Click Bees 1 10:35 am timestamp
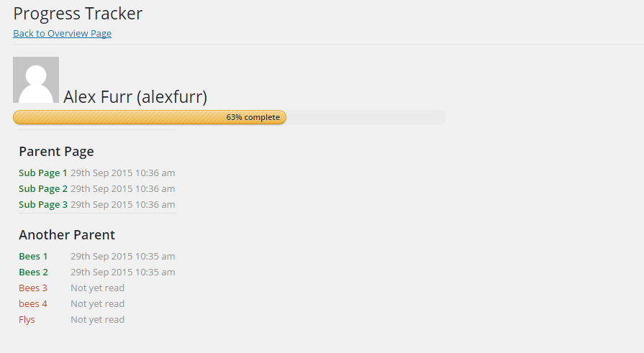The image size is (644, 353). coord(123,256)
